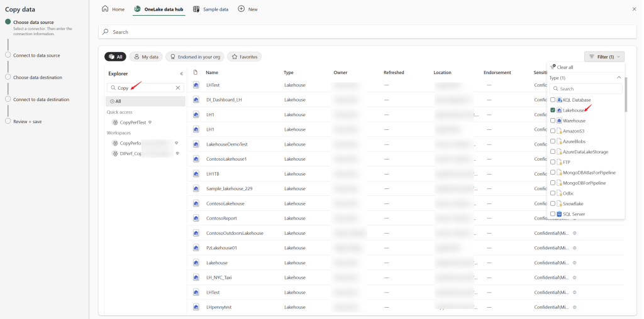644x319 pixels.
Task: Check the SQL Server filter checkbox
Action: (x=553, y=214)
